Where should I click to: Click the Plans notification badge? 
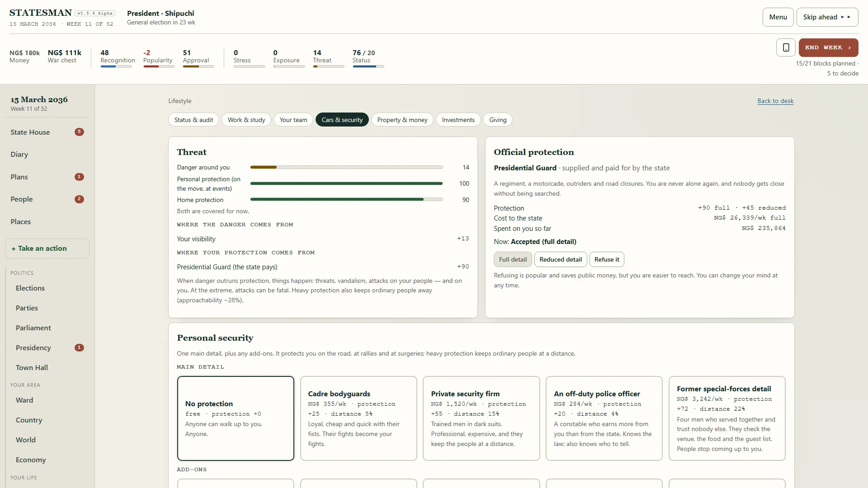(79, 177)
